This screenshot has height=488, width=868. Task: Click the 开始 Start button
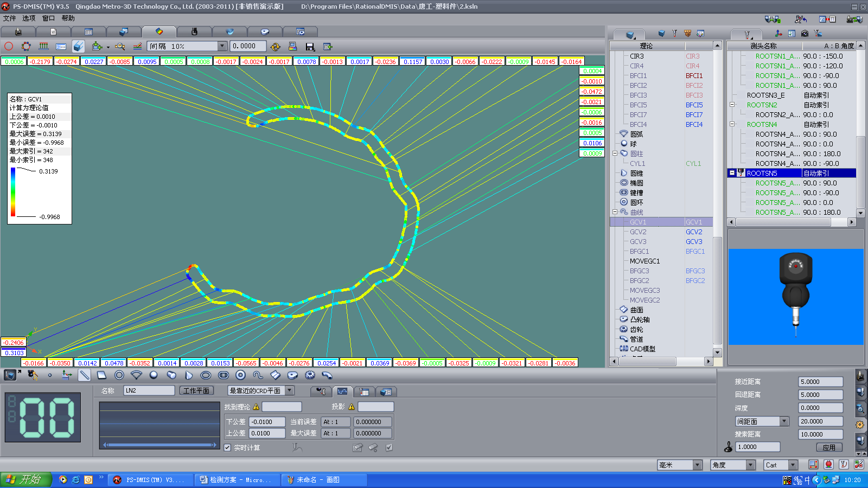pos(26,479)
